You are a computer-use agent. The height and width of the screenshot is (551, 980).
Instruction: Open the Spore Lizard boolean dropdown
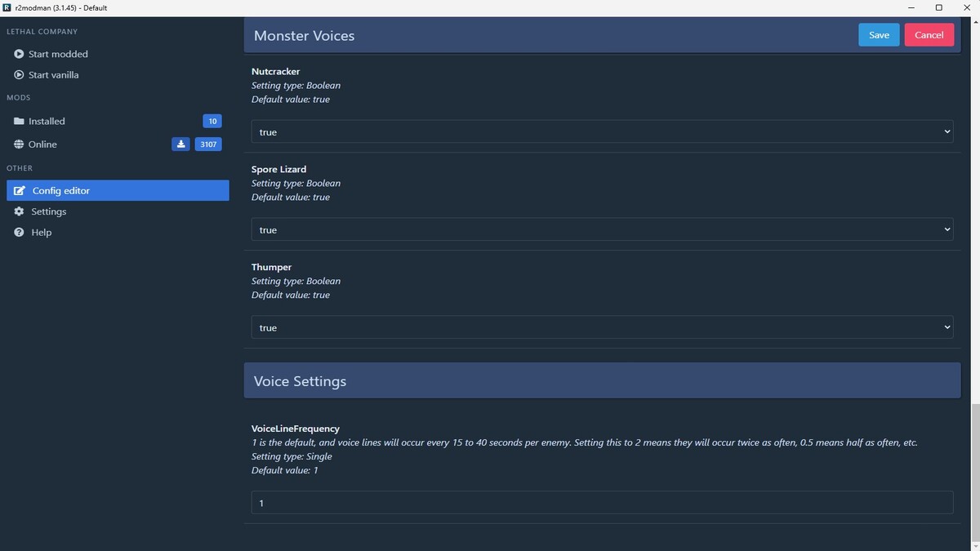602,230
